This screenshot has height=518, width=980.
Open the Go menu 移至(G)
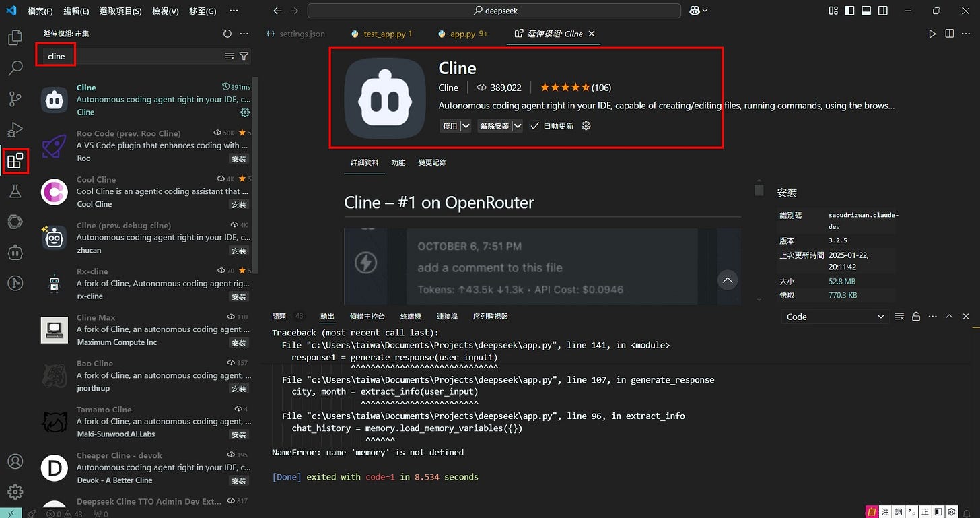point(203,11)
